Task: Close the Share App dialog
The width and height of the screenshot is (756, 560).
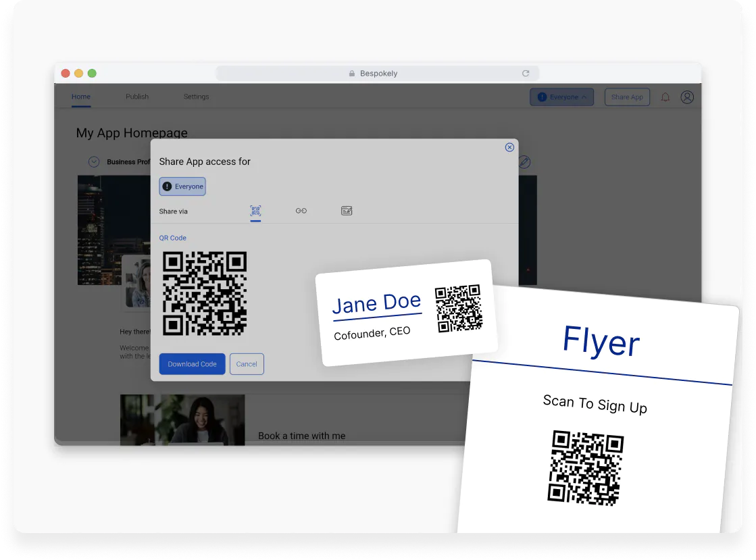Action: pos(509,147)
